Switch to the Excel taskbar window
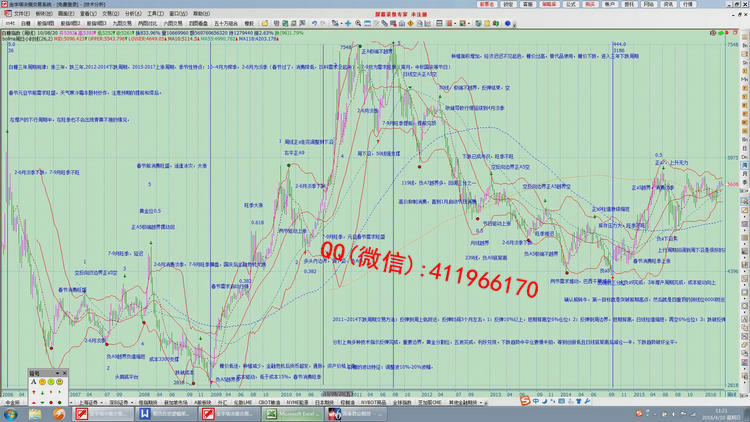The image size is (750, 422). coord(293,414)
